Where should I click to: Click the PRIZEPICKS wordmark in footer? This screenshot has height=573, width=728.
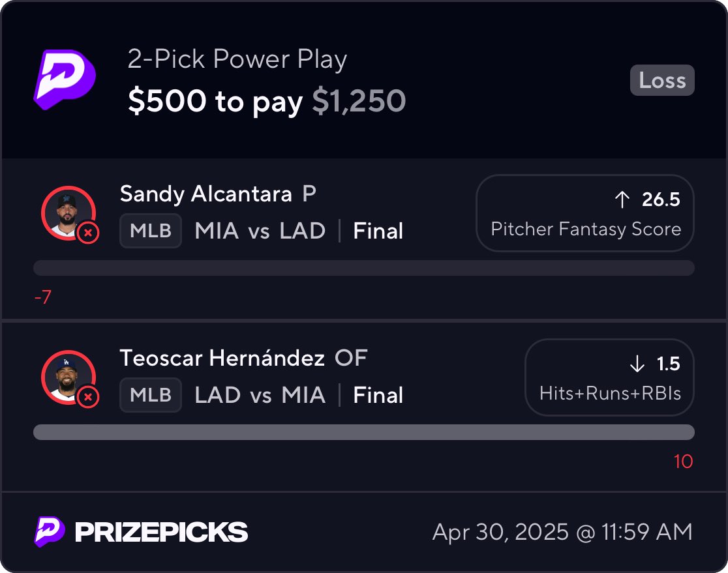pos(161,532)
